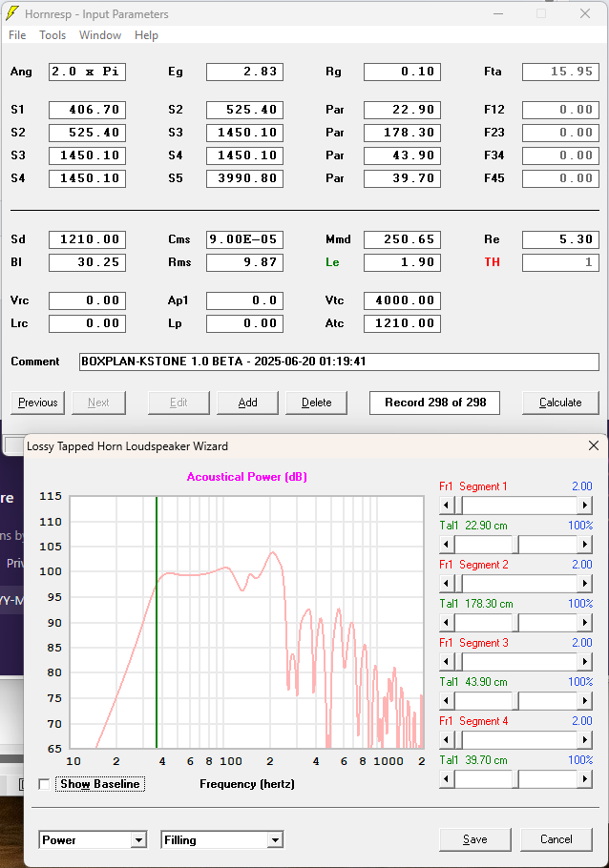Click the S5 field with 3990.80
609x868 pixels.
[x=245, y=178]
